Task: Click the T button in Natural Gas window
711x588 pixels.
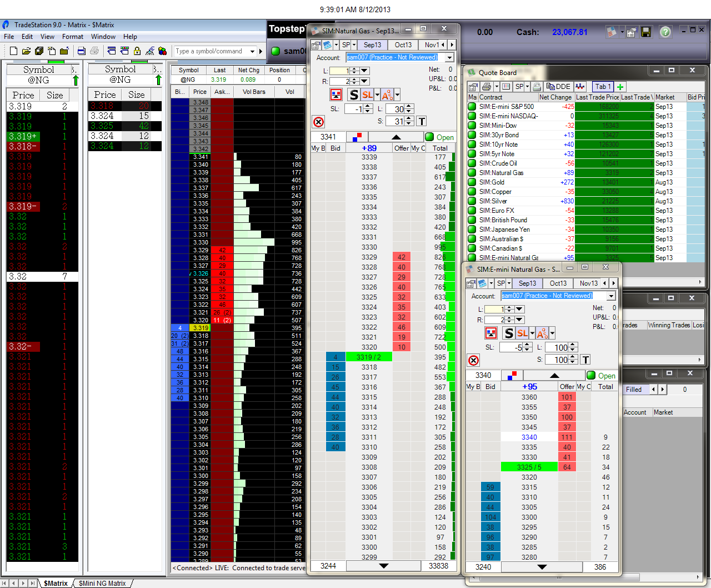Action: (422, 121)
